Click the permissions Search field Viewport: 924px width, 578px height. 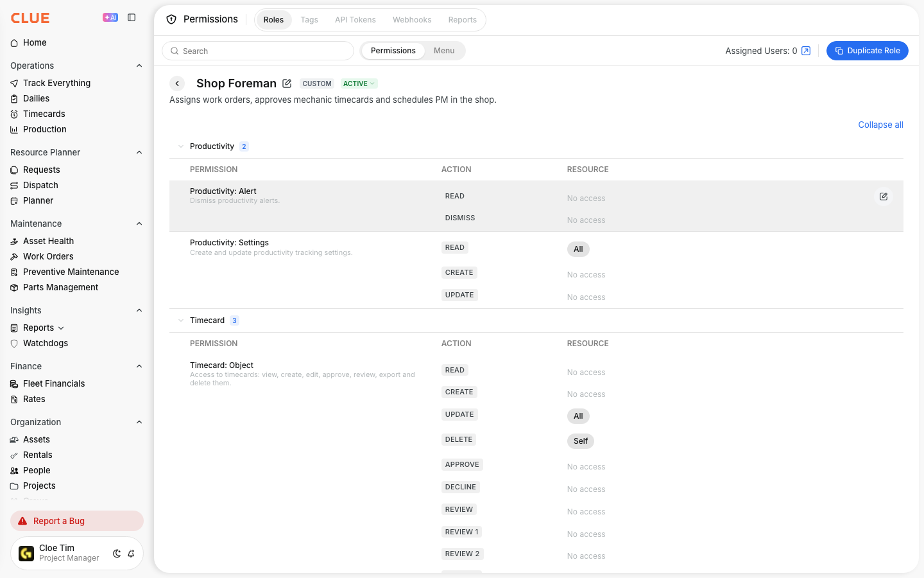[x=258, y=51]
